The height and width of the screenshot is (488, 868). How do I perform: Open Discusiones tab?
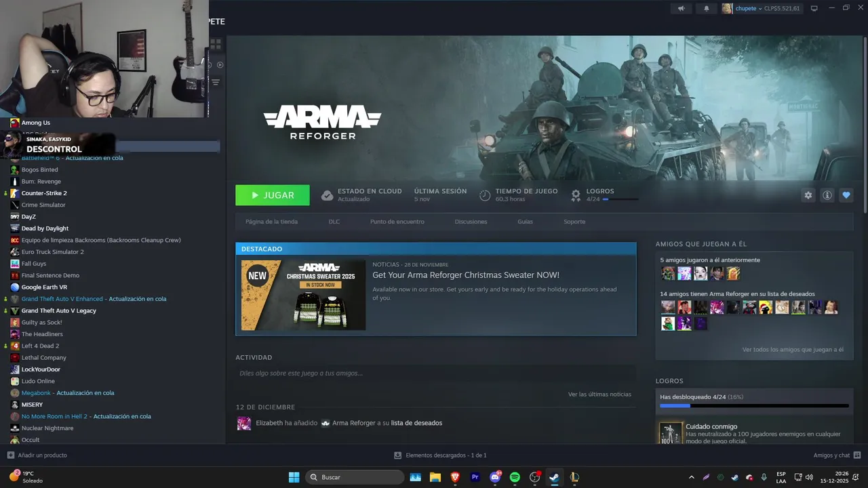pos(471,222)
